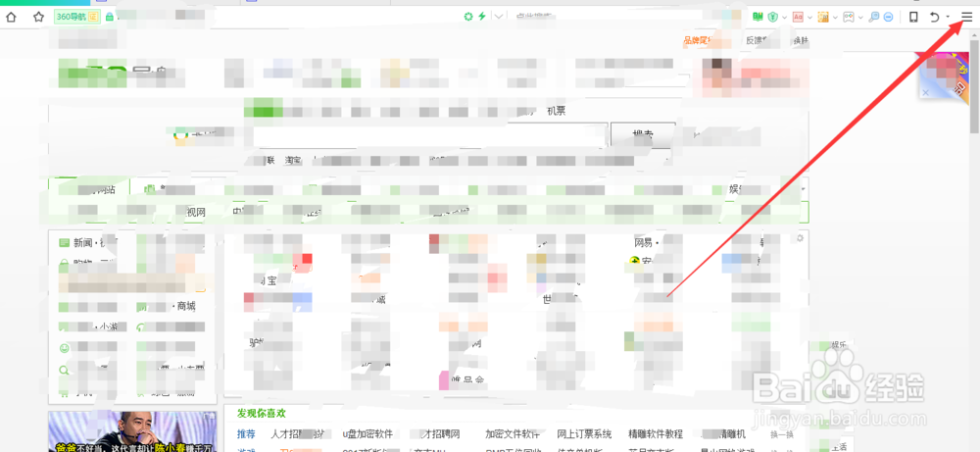The image size is (980, 452).
Task: Open the 网易 site link
Action: [x=643, y=242]
